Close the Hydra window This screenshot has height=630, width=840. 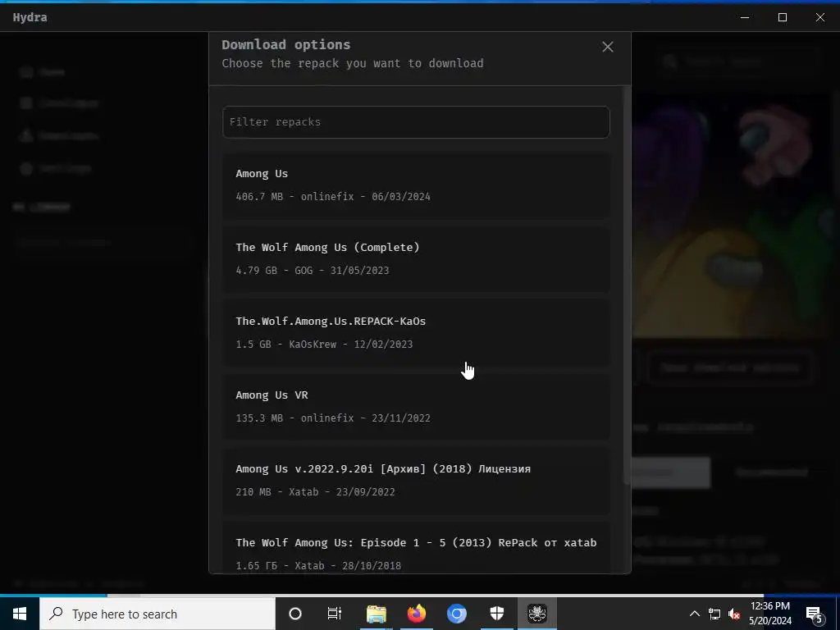click(x=820, y=17)
